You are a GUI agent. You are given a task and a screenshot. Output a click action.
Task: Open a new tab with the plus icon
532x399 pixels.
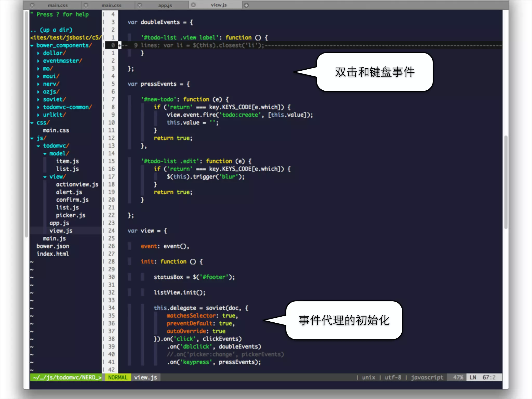click(x=246, y=5)
